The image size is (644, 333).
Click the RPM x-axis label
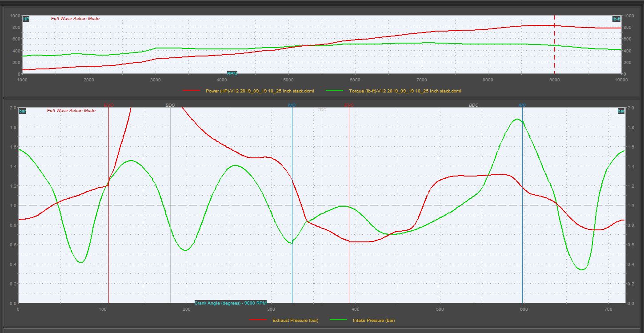[232, 73]
